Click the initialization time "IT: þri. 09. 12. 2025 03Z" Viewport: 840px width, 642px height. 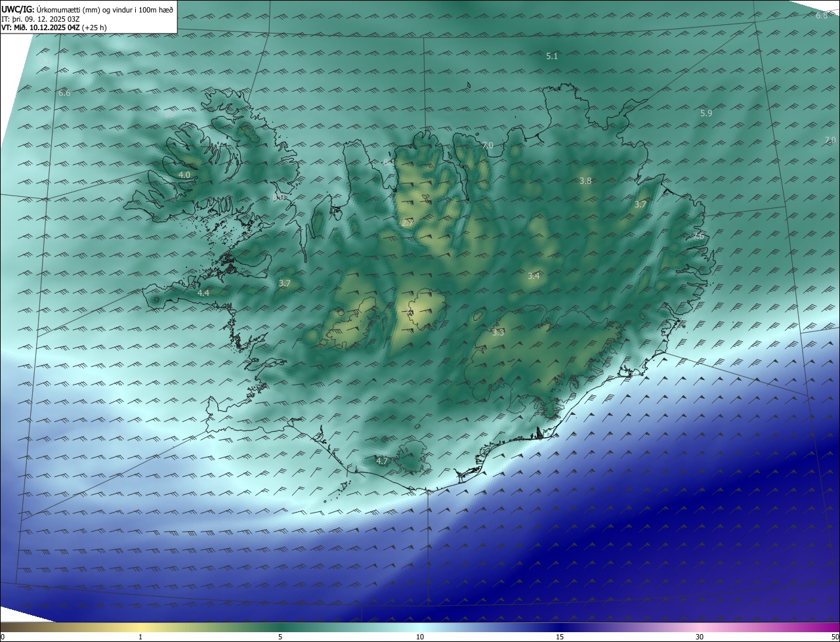pyautogui.click(x=41, y=19)
